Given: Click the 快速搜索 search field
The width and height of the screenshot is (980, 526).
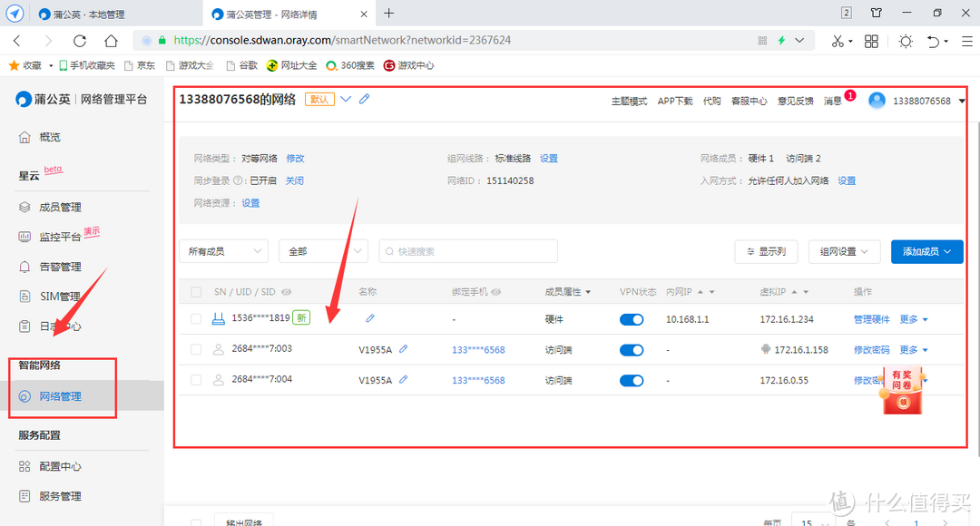Looking at the screenshot, I should pyautogui.click(x=467, y=250).
